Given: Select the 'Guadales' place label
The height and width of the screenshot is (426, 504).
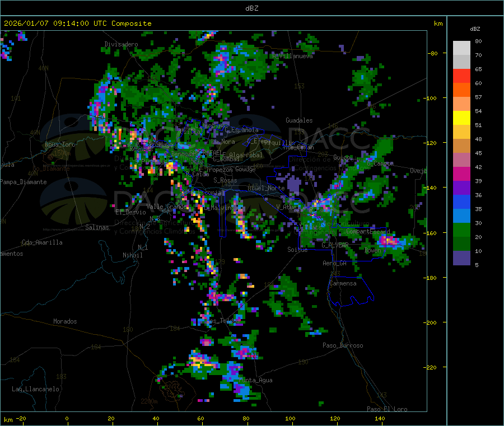Looking at the screenshot, I should [299, 120].
